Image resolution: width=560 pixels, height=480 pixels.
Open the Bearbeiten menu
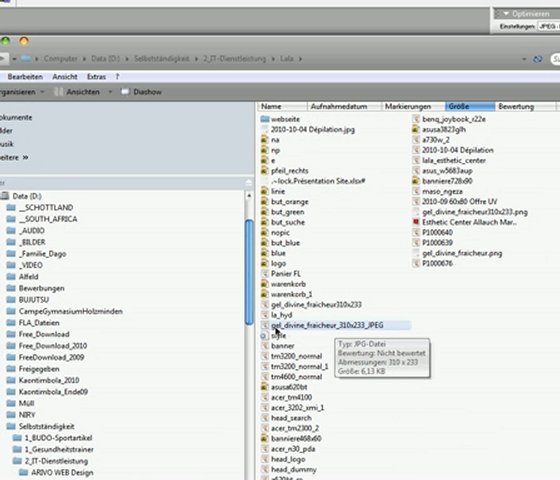(25, 77)
